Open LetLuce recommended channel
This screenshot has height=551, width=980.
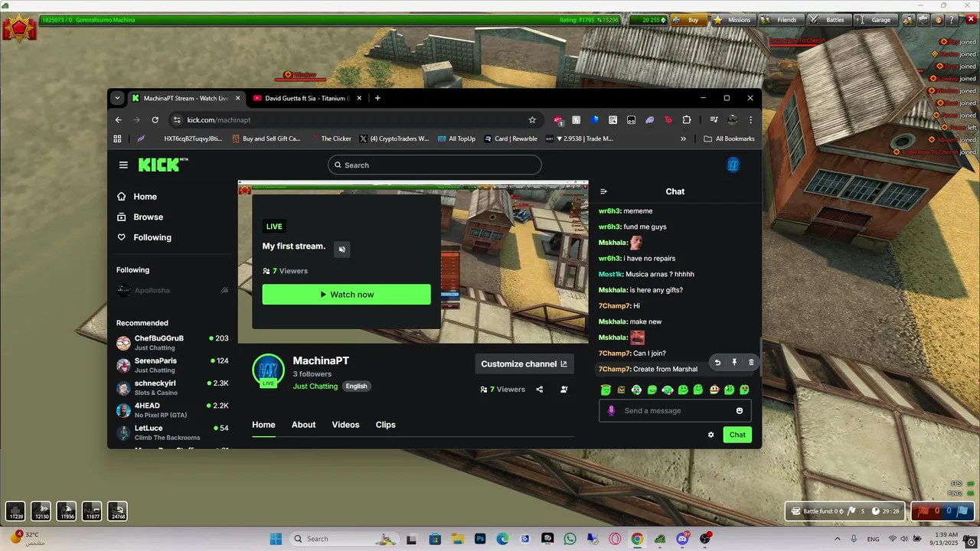[172, 432]
